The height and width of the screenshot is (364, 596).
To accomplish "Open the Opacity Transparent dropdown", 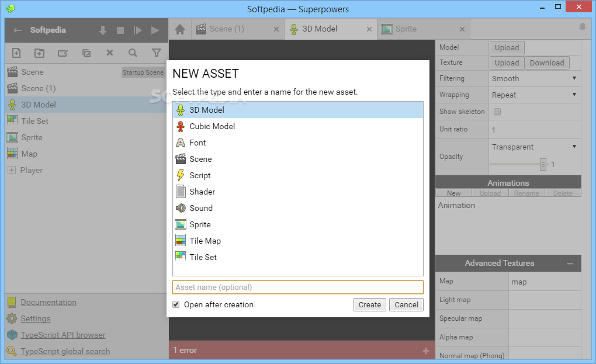I will 535,147.
